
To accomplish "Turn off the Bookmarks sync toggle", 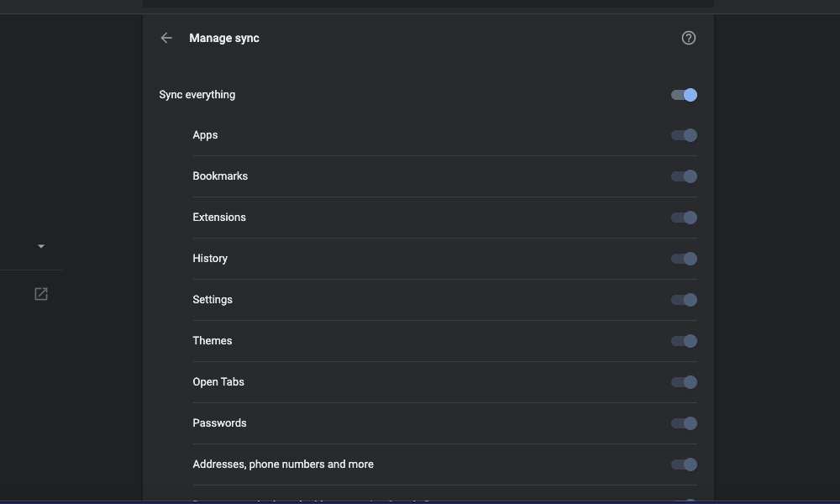I will (684, 176).
